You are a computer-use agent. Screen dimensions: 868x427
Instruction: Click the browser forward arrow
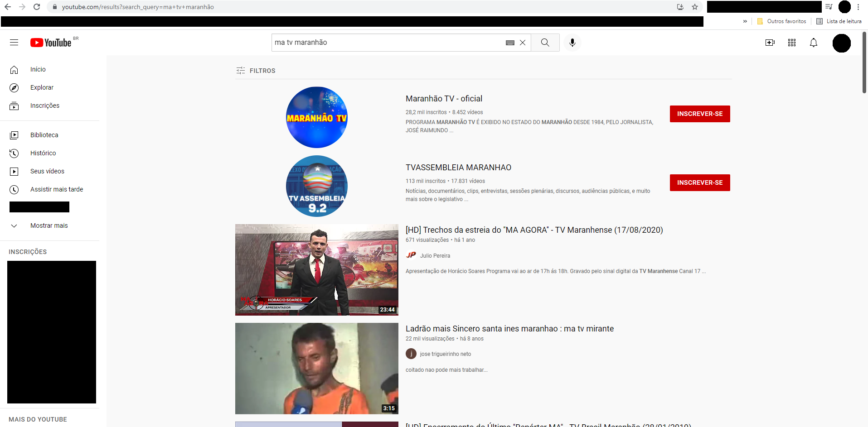tap(22, 7)
